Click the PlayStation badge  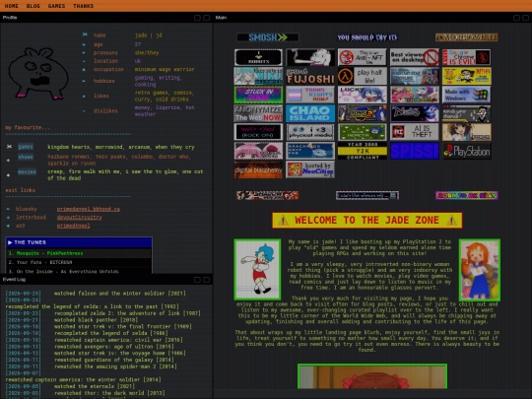(467, 151)
